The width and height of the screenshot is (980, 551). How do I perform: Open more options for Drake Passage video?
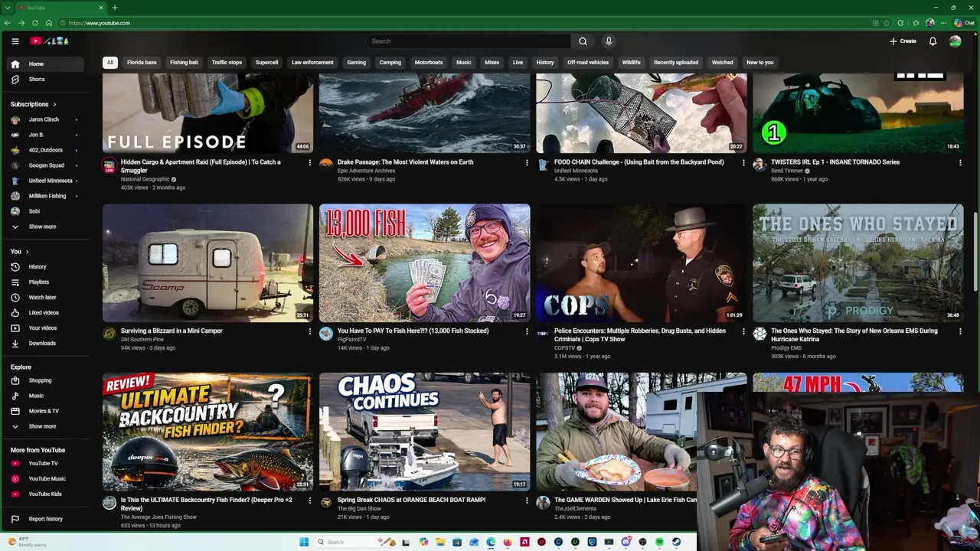point(526,162)
